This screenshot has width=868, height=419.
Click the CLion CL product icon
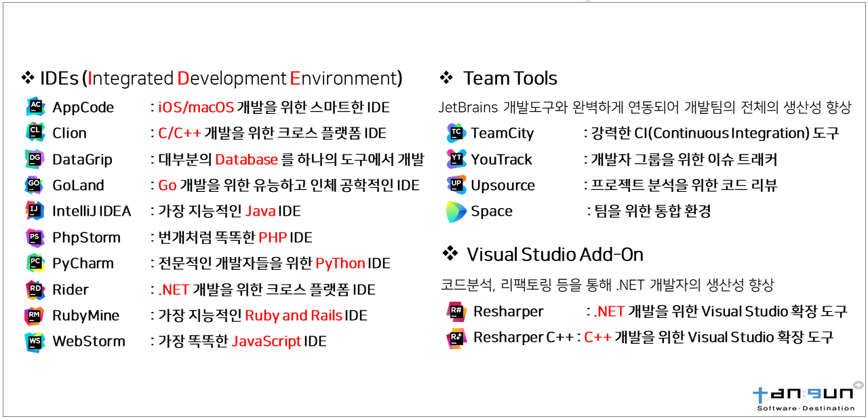35,133
